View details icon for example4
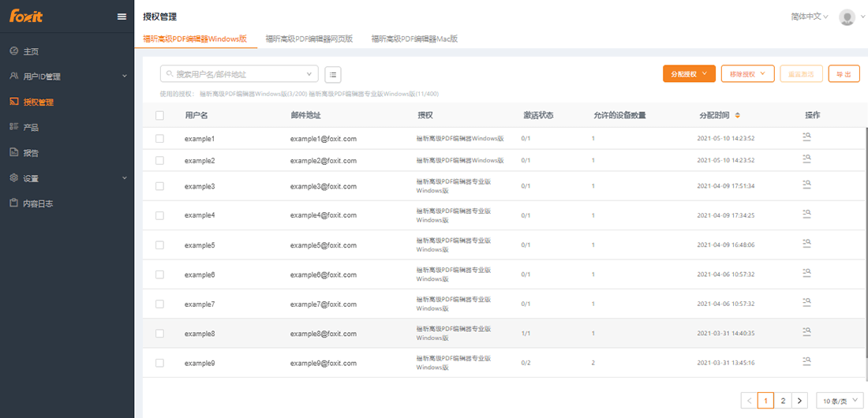Viewport: 868px width, 418px height. [x=806, y=215]
